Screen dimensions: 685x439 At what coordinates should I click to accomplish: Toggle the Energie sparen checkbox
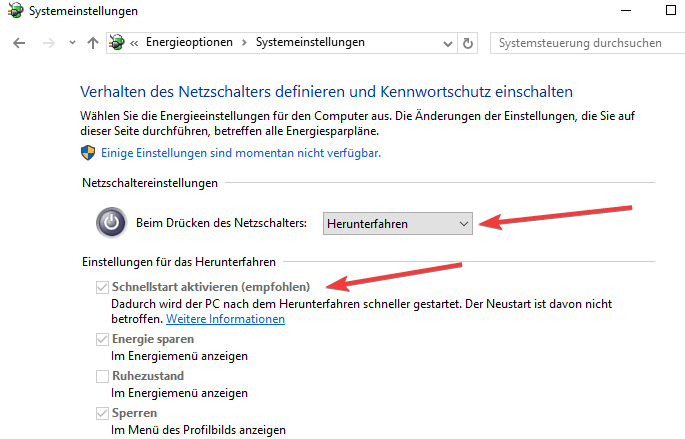(102, 339)
